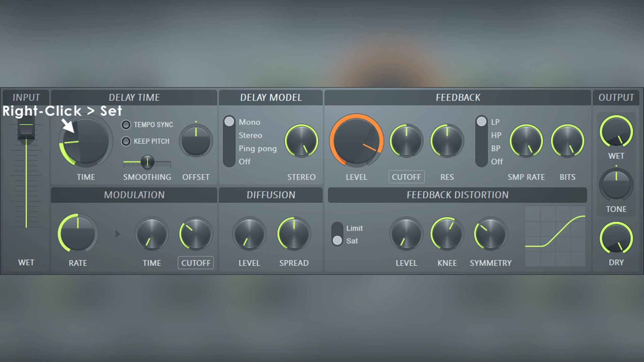
Task: Click the STEREO knob in Delay Model
Action: pyautogui.click(x=301, y=141)
